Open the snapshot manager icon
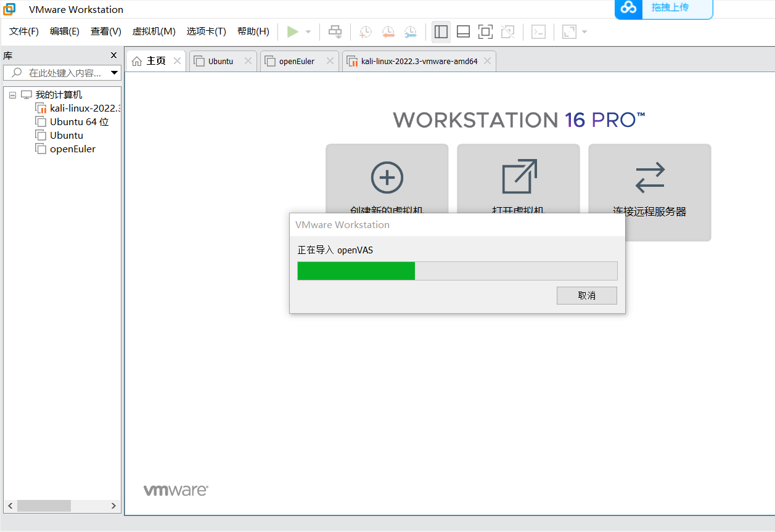 (x=410, y=32)
